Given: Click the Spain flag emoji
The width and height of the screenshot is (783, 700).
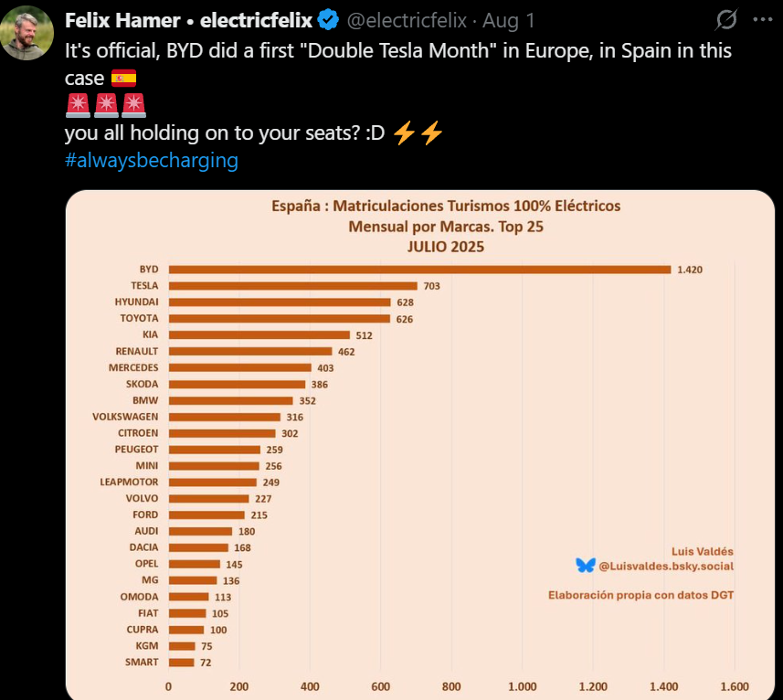Looking at the screenshot, I should tap(123, 80).
